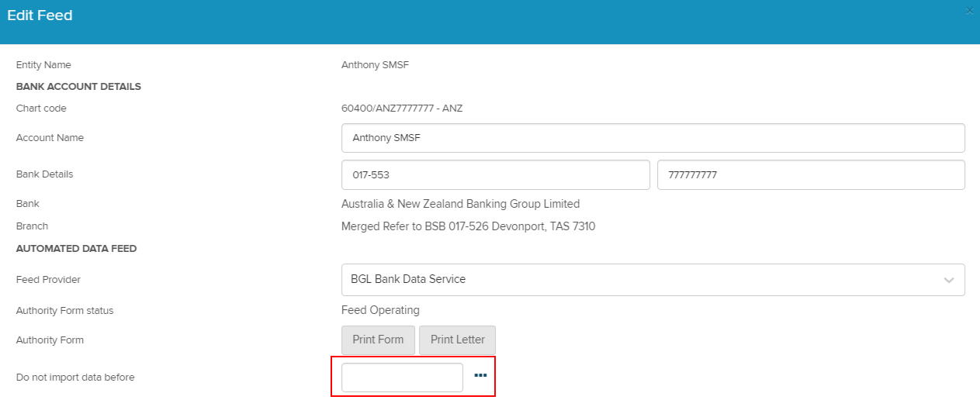Viewport: 980px width, 400px height.
Task: Click the Authority Form status label
Action: coord(64,311)
